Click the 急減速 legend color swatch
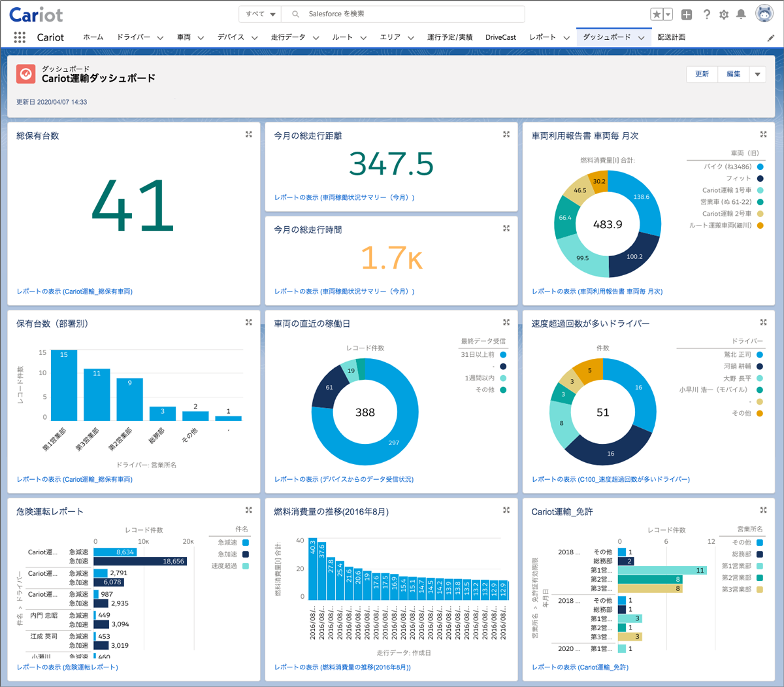 246,543
